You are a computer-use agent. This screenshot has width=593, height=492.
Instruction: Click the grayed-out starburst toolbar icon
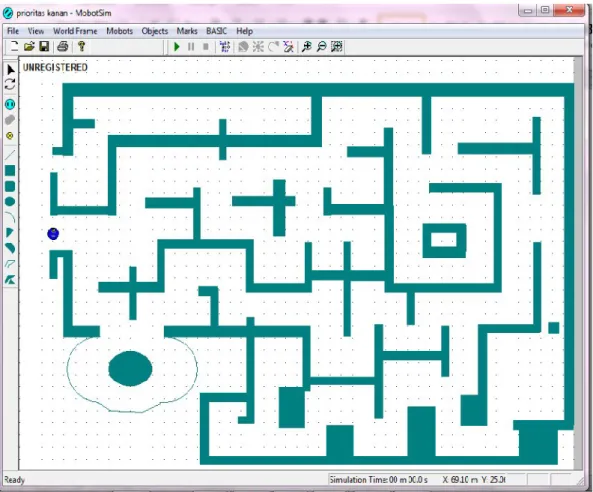pyautogui.click(x=258, y=47)
